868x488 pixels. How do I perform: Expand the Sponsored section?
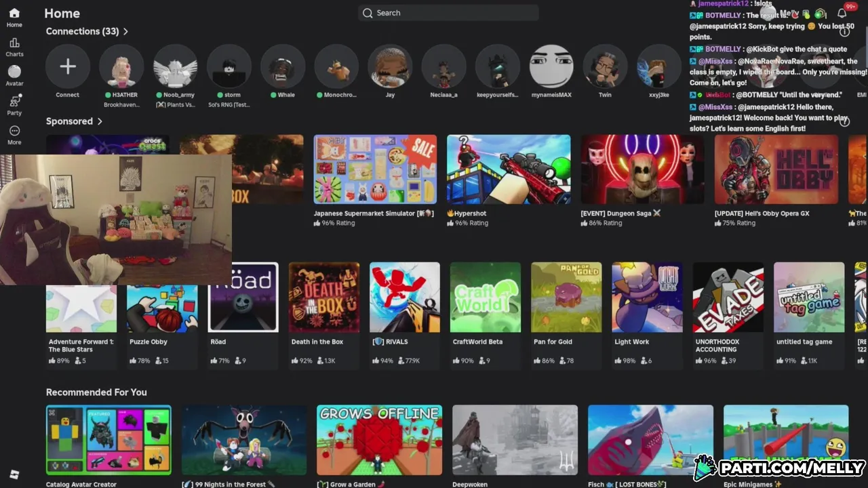tap(74, 121)
